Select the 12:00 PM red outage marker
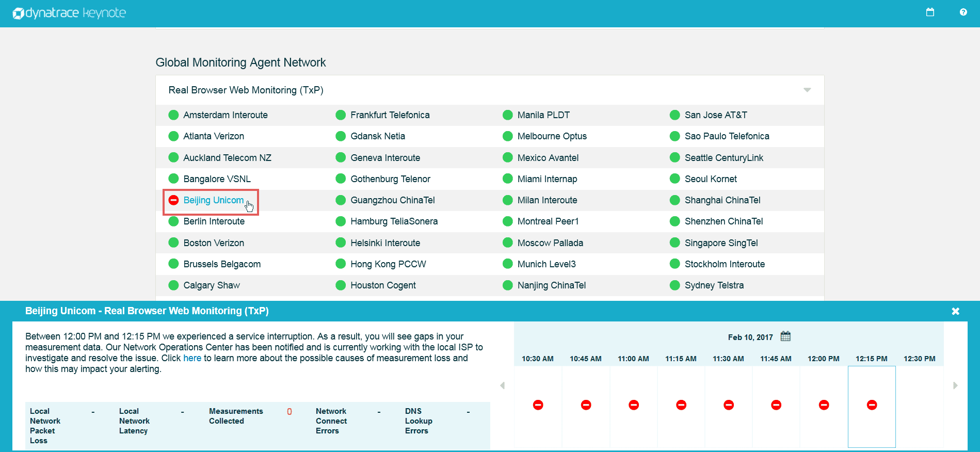The height and width of the screenshot is (452, 980). (x=824, y=405)
